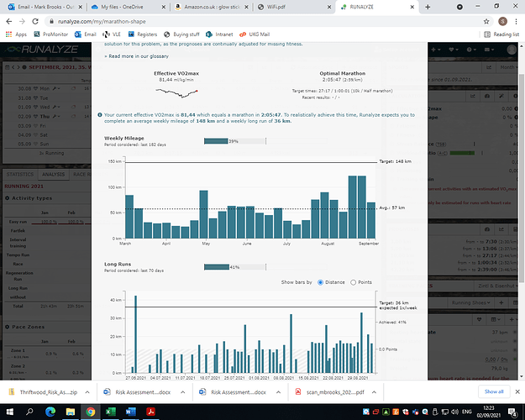
Task: Switch to the Statistics tab
Action: coord(20,175)
